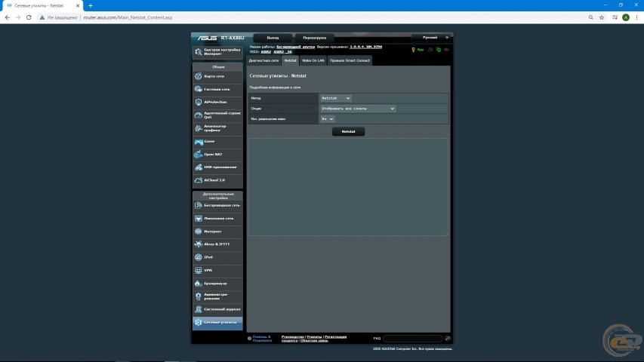
Task: Open AiProtection shield icon
Action: (199, 102)
